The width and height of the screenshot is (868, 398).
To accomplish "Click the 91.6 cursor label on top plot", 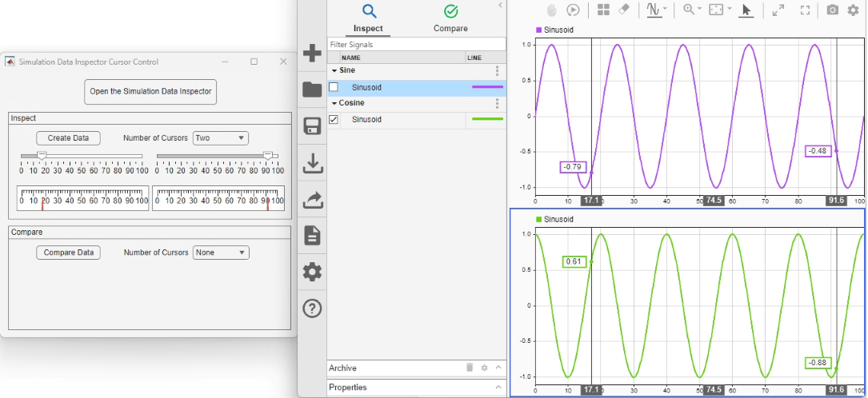I will (x=837, y=201).
